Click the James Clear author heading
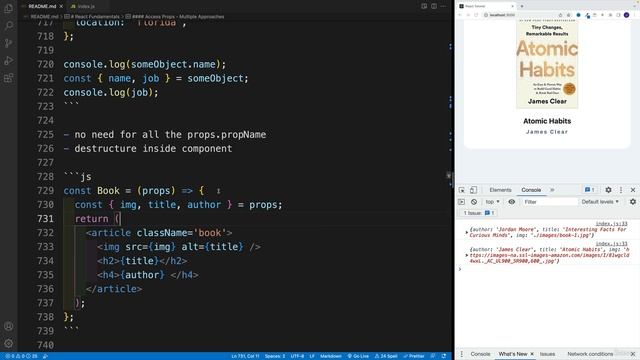This screenshot has height=360, width=640. coord(547,132)
